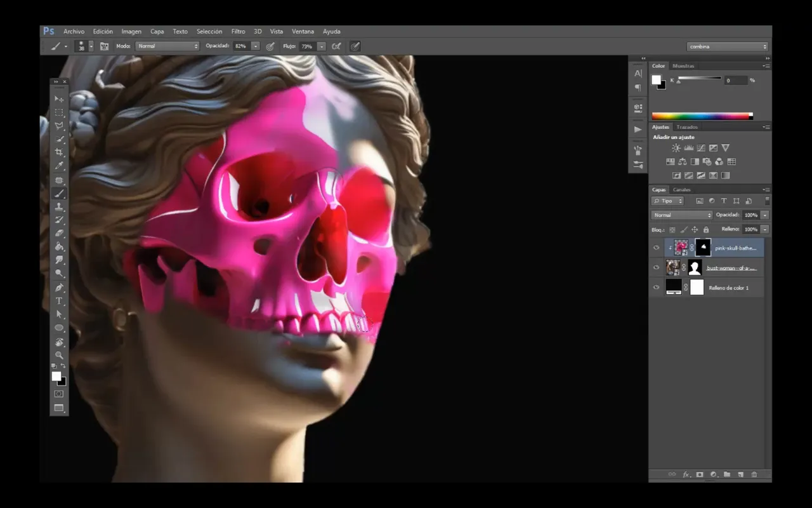This screenshot has height=508, width=812.
Task: Select the Eyedropper tool
Action: [x=59, y=166]
